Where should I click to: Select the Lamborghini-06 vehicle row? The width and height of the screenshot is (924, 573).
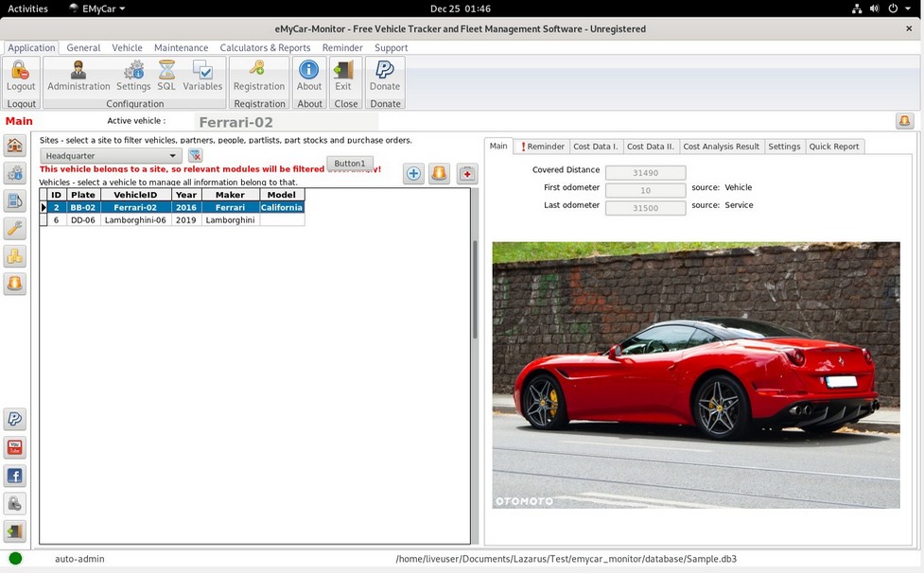coord(135,220)
